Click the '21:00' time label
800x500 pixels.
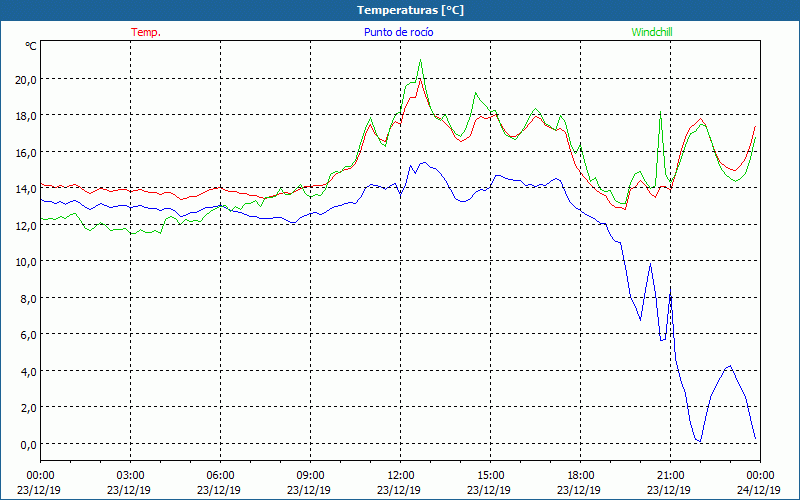[x=670, y=476]
